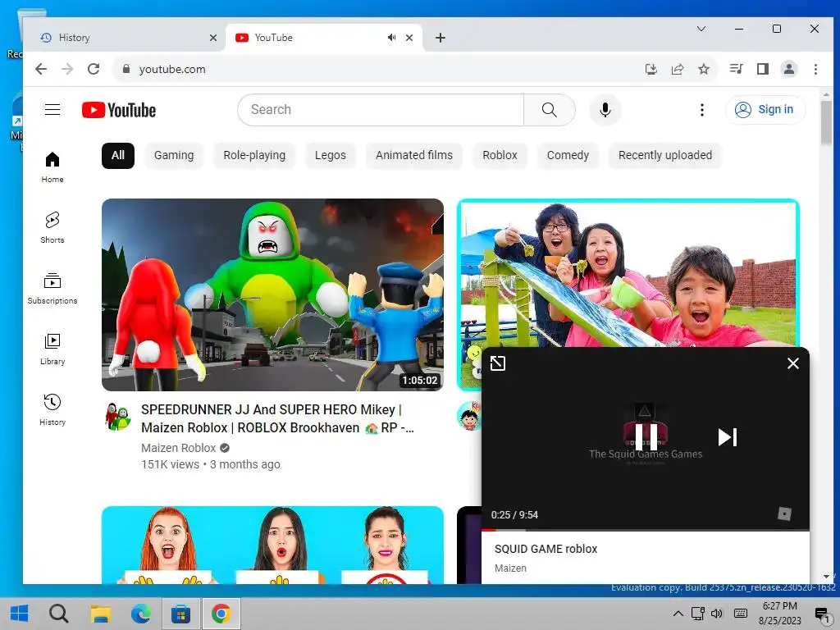Click the Maizen Roblox channel avatar
This screenshot has height=630, width=840.
(x=118, y=416)
